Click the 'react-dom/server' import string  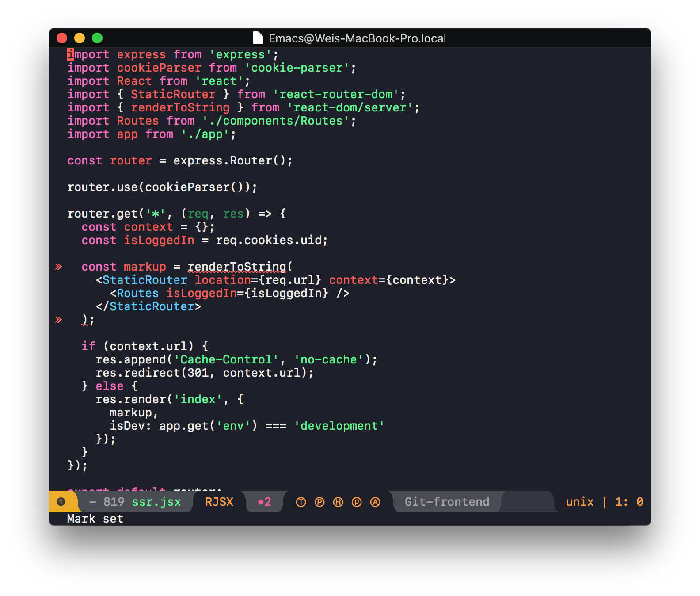coord(350,107)
